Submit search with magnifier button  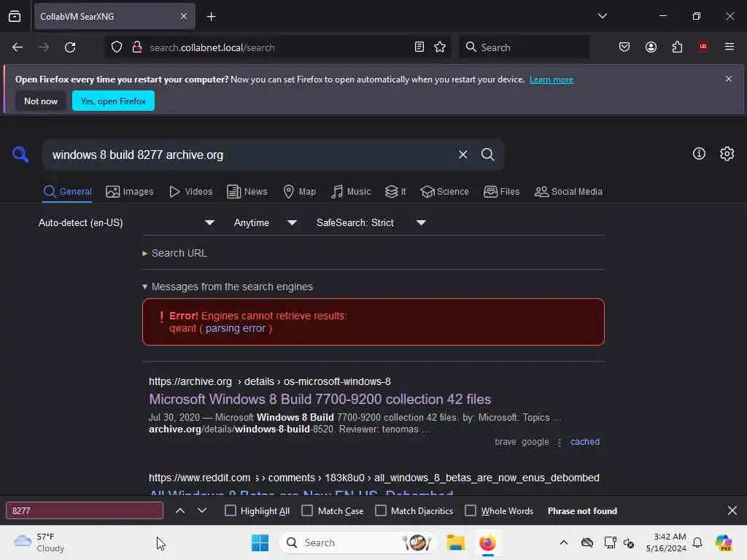point(487,155)
